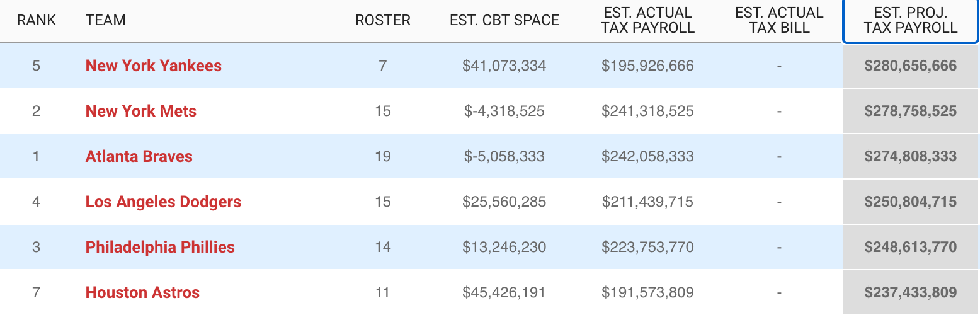This screenshot has width=980, height=315.
Task: Open the Los Angeles Dodgers team link
Action: 163,202
